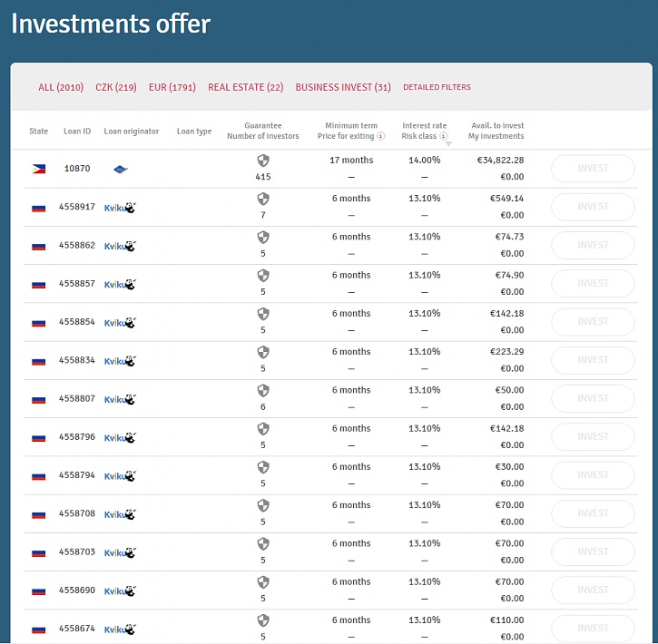Click the guarantee shield for loan 4558834

(x=263, y=352)
